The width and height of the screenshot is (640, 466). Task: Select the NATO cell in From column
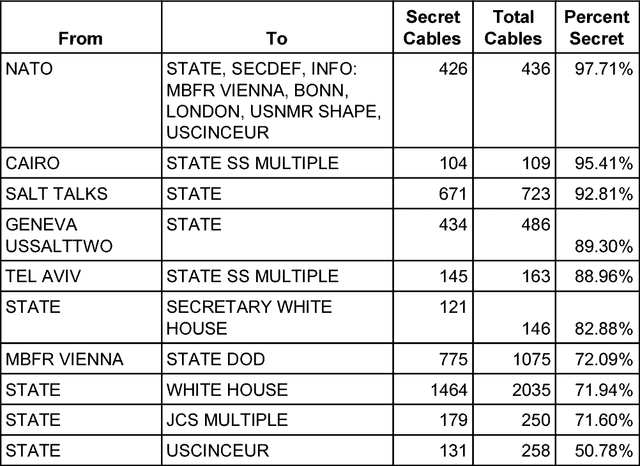tap(28, 68)
